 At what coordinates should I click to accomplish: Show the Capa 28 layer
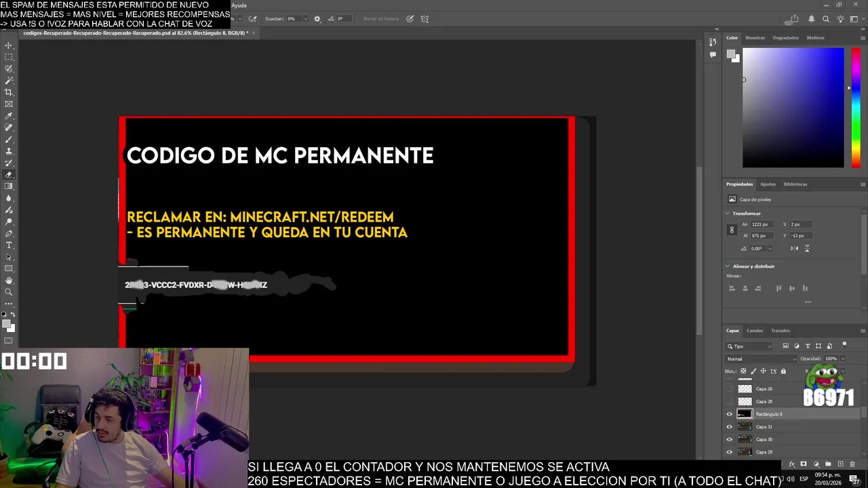730,401
